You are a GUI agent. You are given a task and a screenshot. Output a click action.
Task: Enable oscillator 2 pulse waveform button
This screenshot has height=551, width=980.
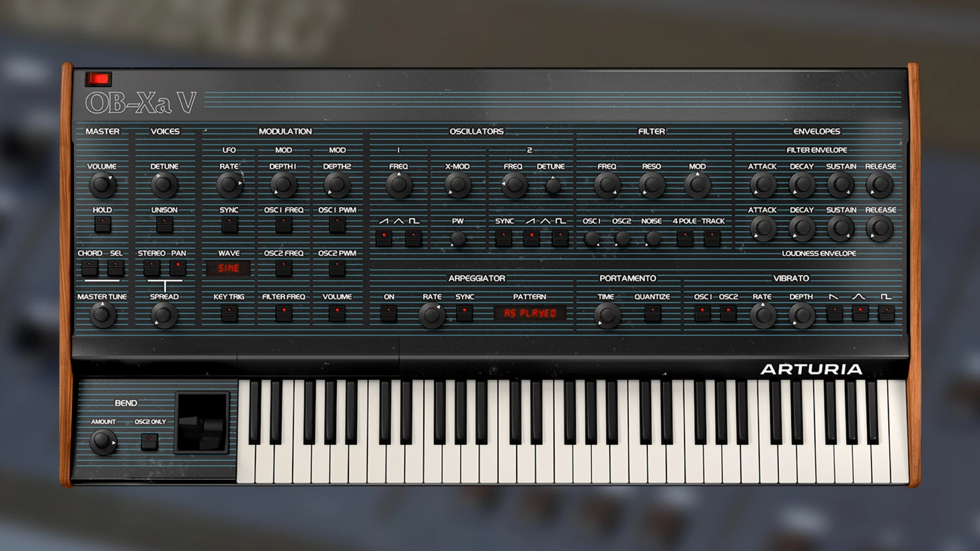click(x=560, y=238)
